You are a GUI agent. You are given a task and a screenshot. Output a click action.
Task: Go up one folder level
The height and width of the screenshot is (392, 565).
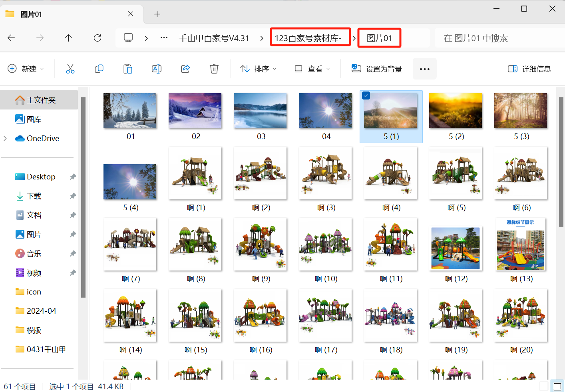68,38
